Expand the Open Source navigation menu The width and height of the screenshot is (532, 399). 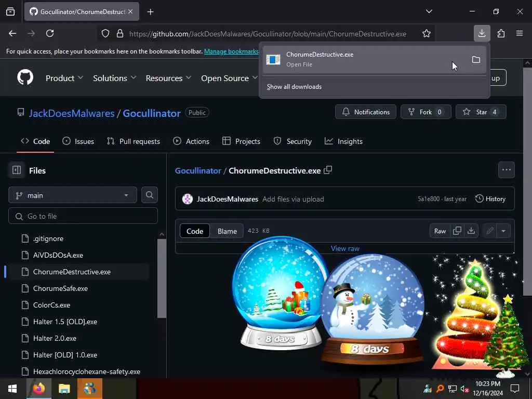[229, 78]
